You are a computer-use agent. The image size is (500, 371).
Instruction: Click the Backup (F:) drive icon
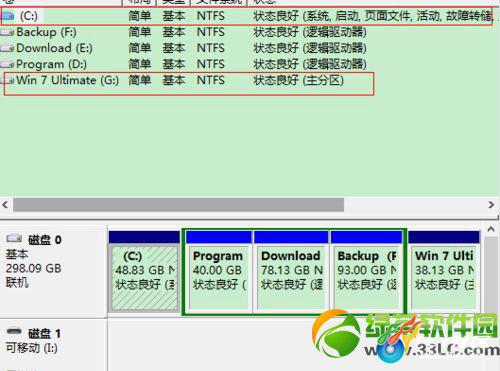(x=7, y=32)
